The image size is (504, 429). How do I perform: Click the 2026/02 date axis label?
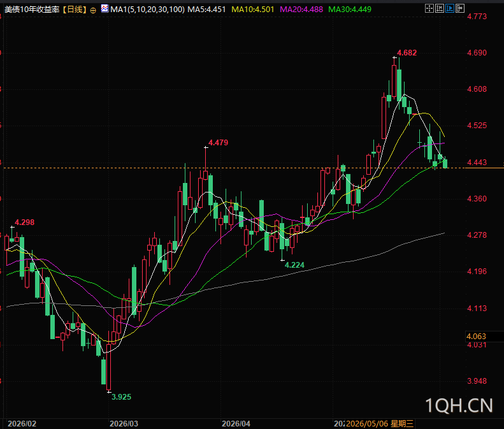tap(22, 423)
